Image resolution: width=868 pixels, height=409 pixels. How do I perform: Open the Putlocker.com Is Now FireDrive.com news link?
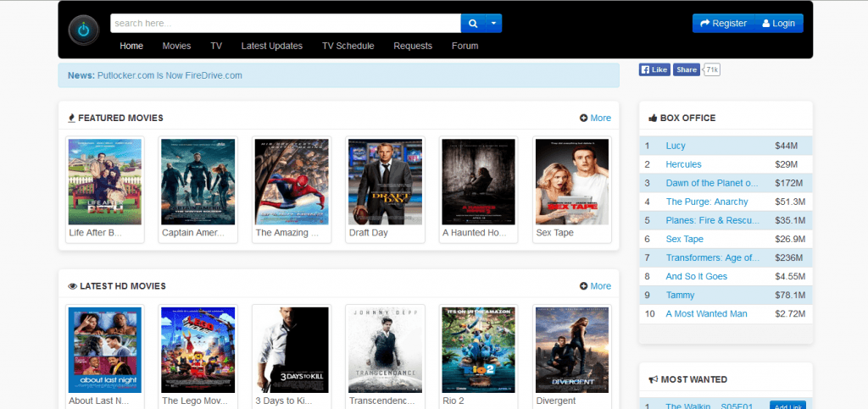click(x=170, y=75)
